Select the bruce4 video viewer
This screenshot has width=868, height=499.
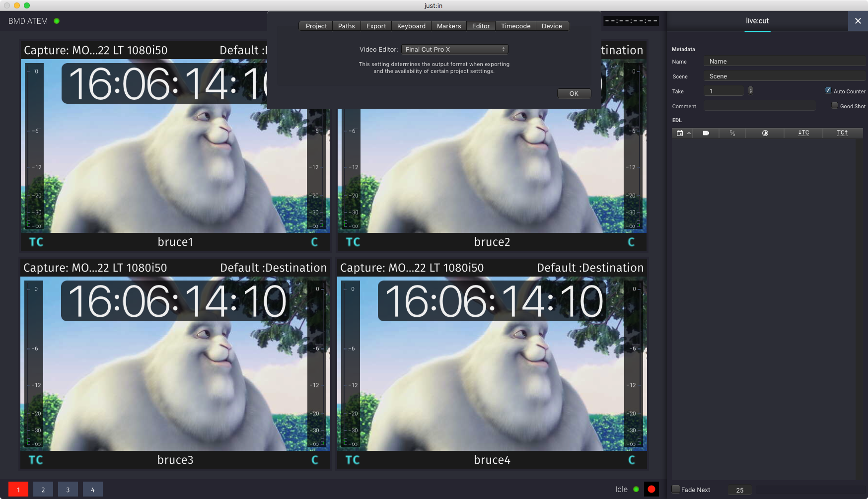[492, 364]
